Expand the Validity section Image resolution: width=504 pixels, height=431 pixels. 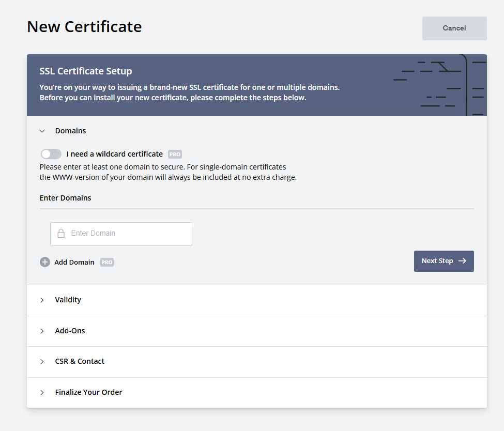pos(42,300)
